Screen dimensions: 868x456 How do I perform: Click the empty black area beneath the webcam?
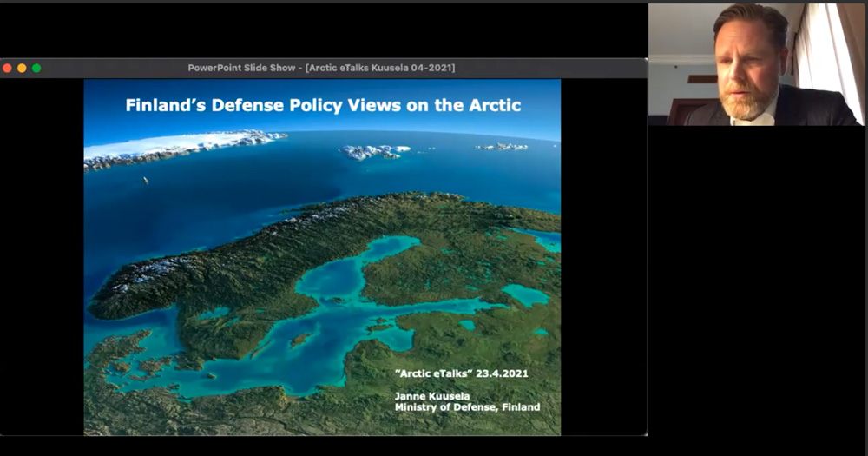coord(756,287)
